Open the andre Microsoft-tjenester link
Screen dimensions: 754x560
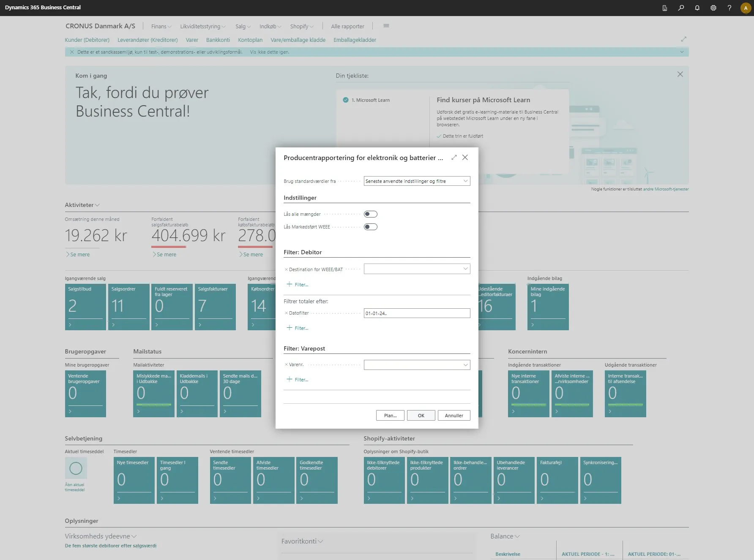(666, 189)
